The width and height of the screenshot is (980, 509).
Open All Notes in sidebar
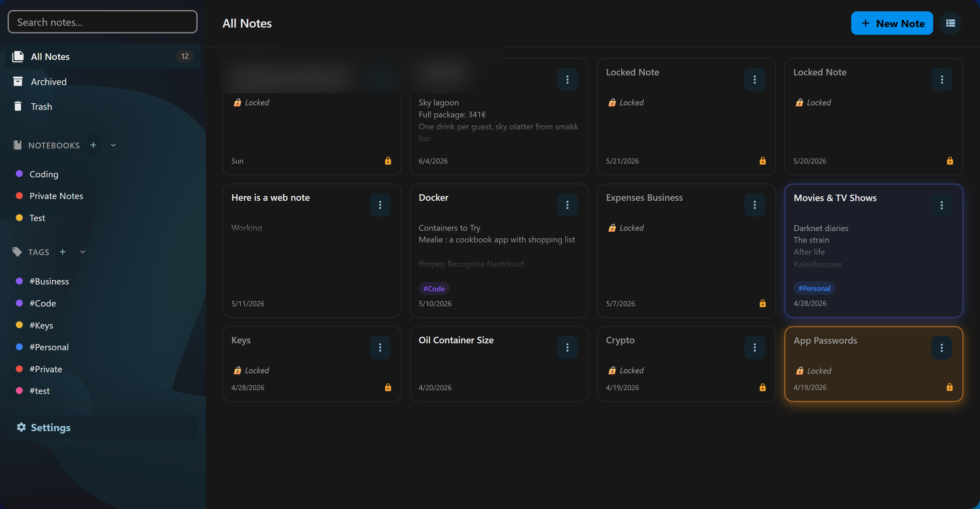pyautogui.click(x=102, y=56)
